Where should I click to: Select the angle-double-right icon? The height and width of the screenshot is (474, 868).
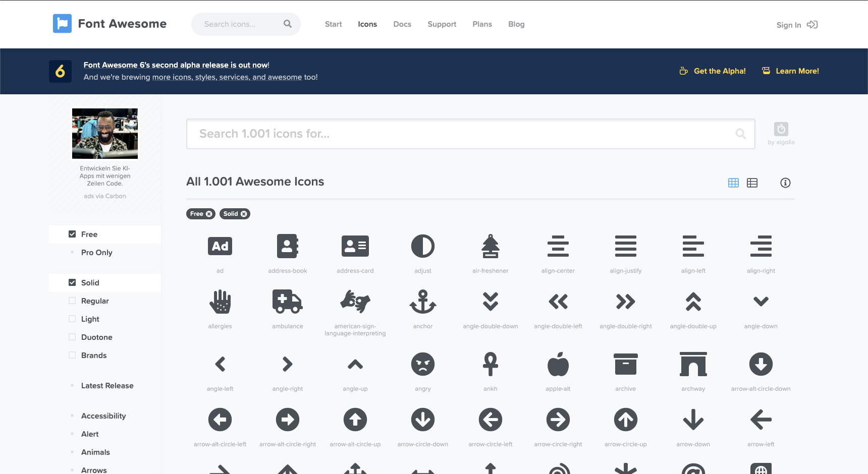[x=626, y=302]
